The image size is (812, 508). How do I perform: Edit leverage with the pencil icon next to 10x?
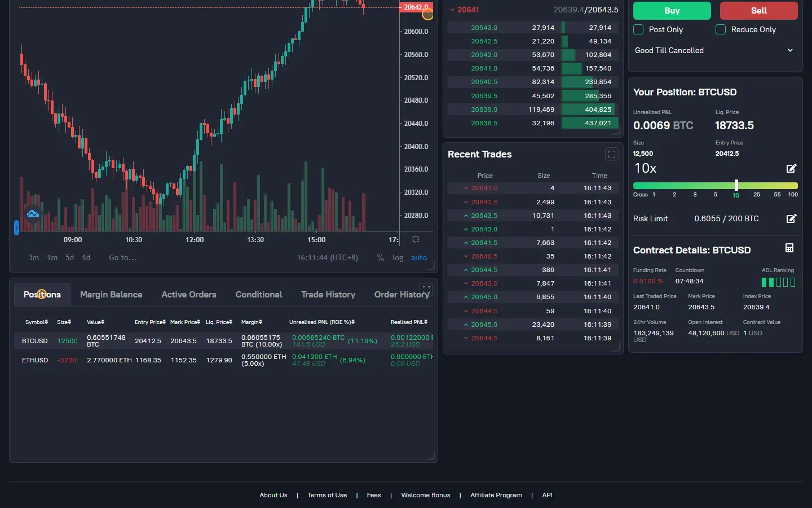pyautogui.click(x=791, y=169)
